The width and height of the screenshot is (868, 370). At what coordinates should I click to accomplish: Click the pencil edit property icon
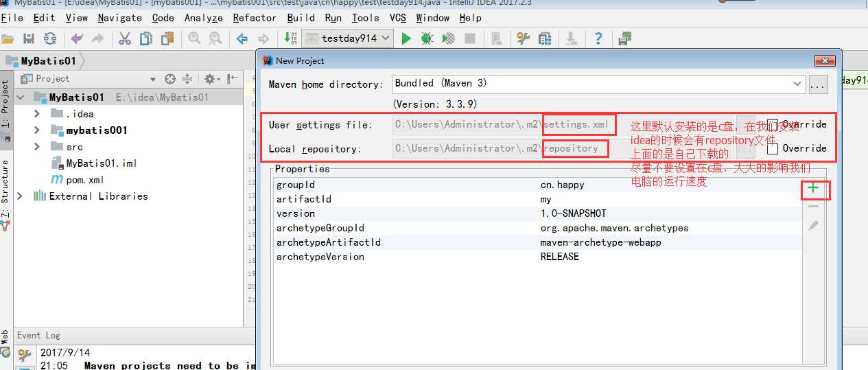[813, 225]
